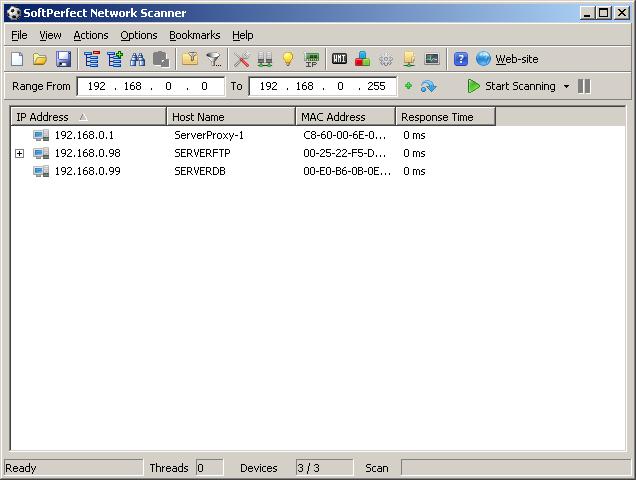Minimize the SoftPerfect Network Scanner window

(587, 13)
